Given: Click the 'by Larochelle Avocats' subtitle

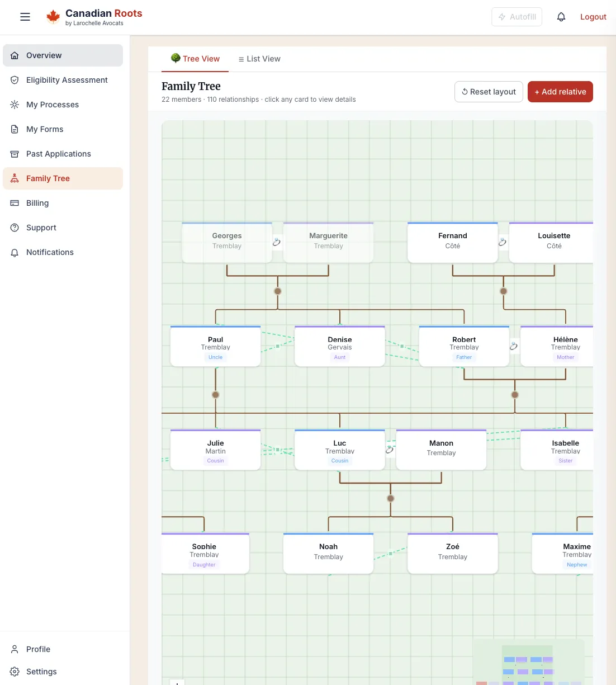Looking at the screenshot, I should point(94,23).
